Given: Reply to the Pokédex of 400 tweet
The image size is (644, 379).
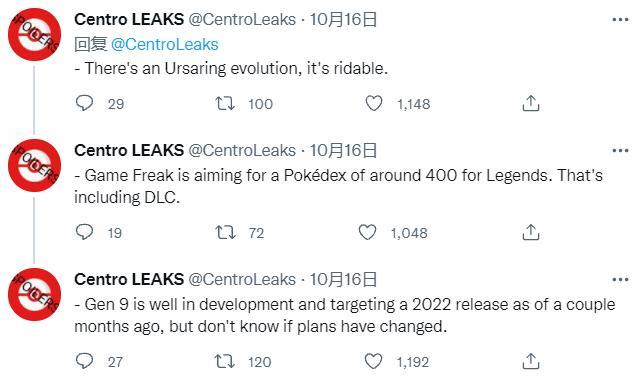Looking at the screenshot, I should pyautogui.click(x=85, y=232).
